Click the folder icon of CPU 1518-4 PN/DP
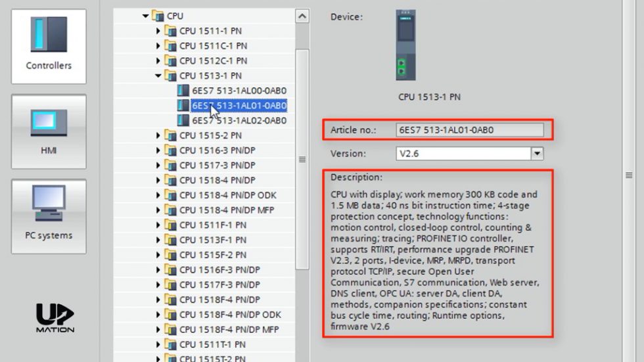Image resolution: width=644 pixels, height=362 pixels. click(171, 181)
